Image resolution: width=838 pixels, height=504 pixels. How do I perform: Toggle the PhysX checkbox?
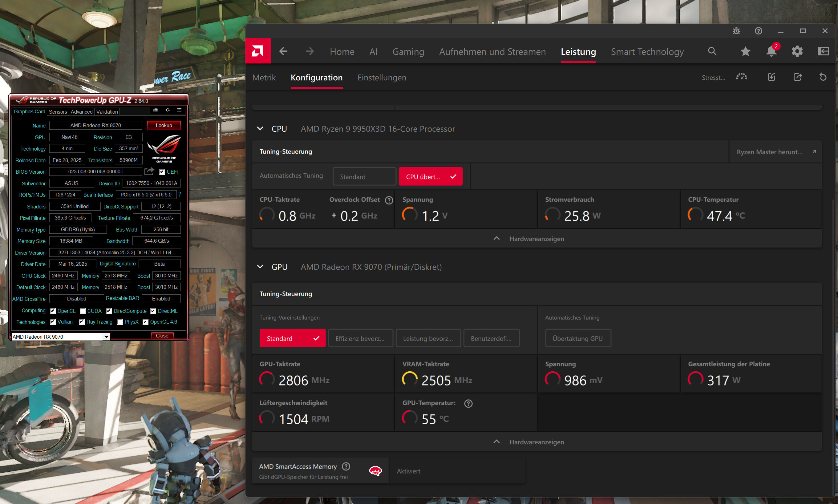[x=120, y=322]
